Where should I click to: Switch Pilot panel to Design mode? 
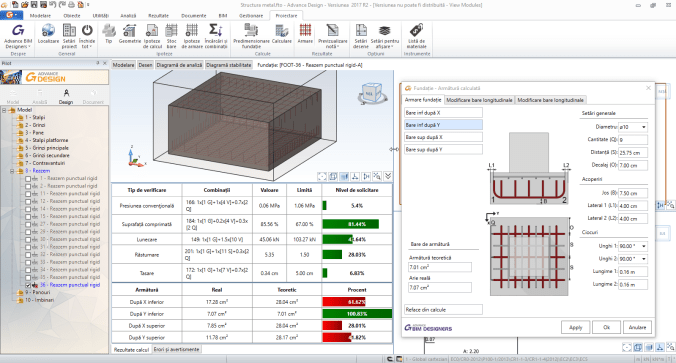point(66,97)
